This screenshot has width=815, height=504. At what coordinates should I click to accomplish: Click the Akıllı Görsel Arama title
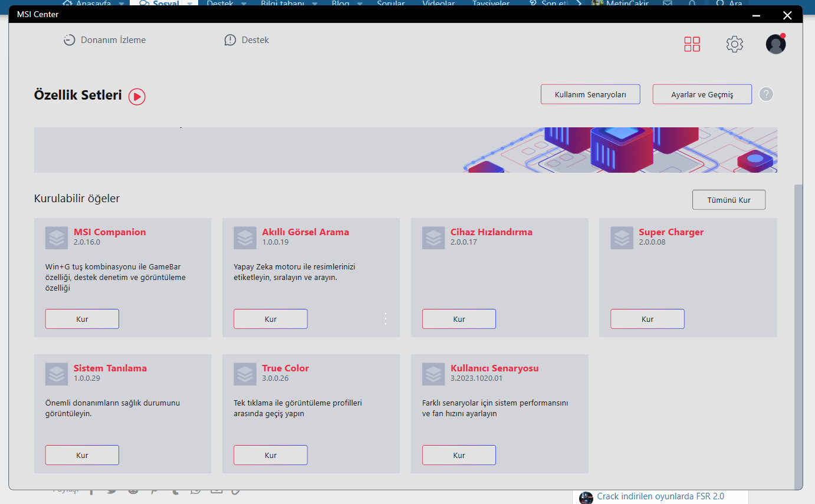coord(305,232)
